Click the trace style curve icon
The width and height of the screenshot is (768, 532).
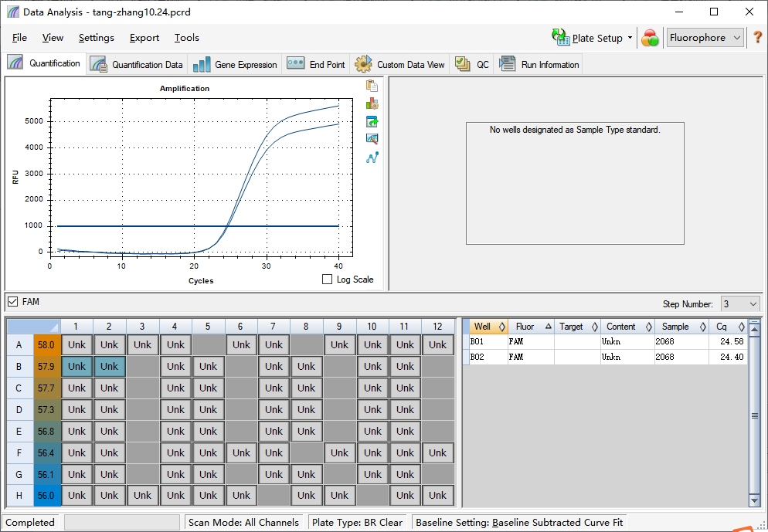tap(372, 158)
